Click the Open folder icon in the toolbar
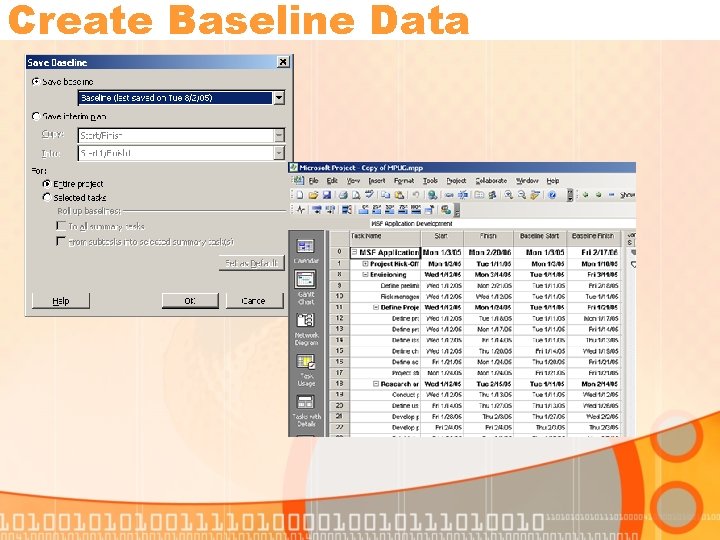Screen dimensions: 720x540 pyautogui.click(x=313, y=195)
